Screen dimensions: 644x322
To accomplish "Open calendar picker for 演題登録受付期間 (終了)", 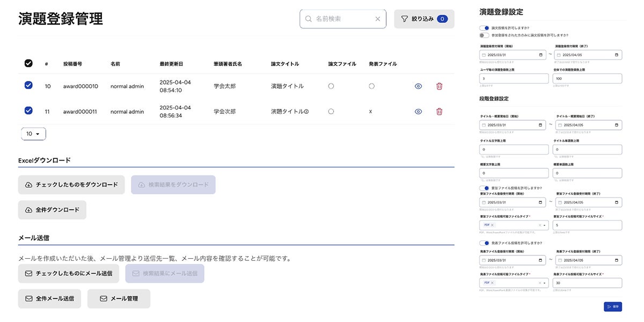I will click(x=617, y=55).
